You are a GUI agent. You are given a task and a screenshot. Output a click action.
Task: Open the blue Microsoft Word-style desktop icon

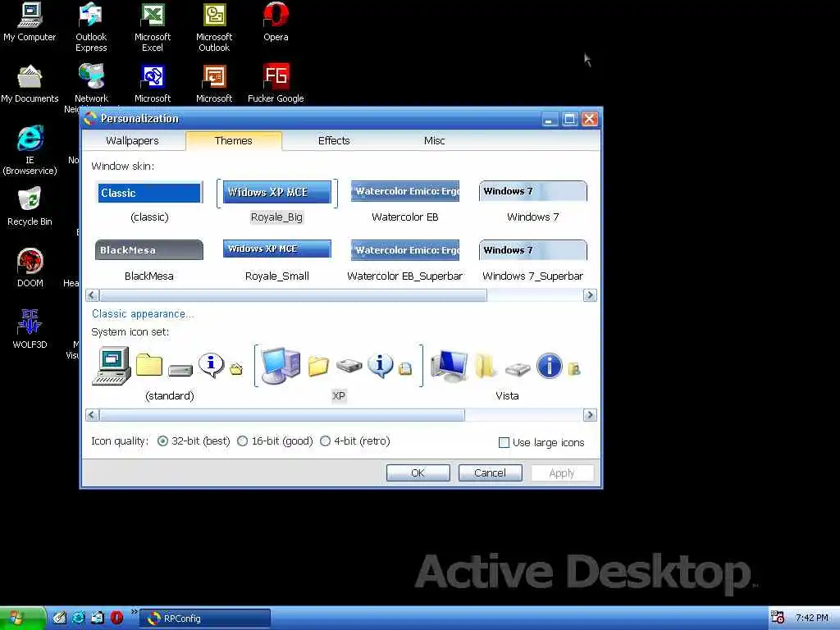(153, 84)
